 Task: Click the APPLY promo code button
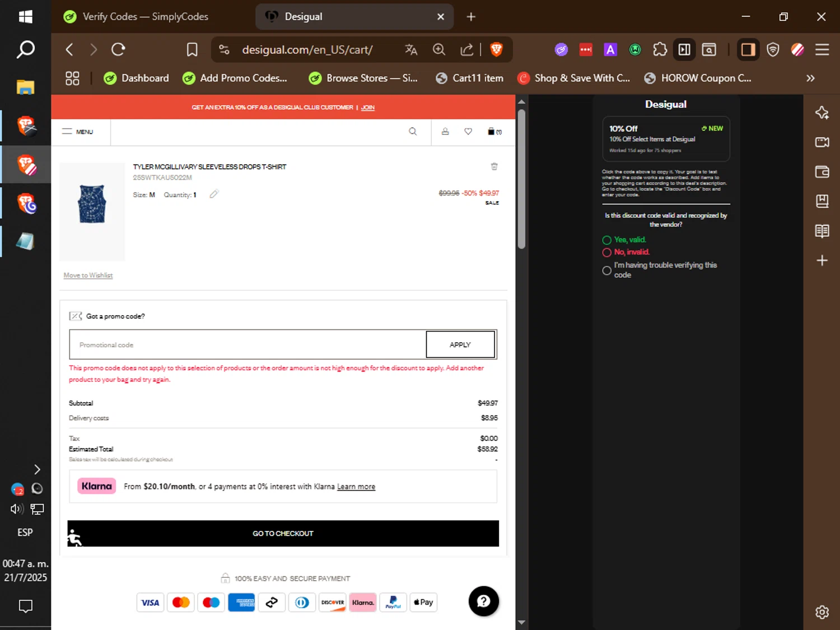click(460, 344)
